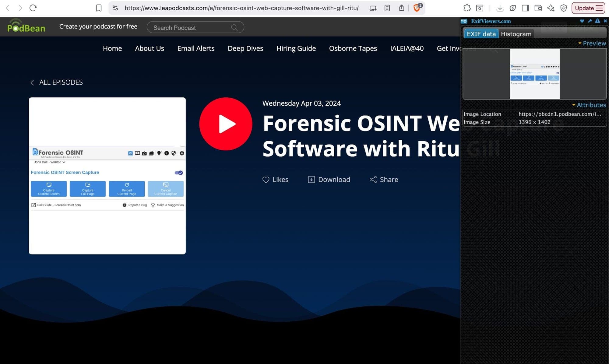
Task: Share the episode
Action: 384,180
